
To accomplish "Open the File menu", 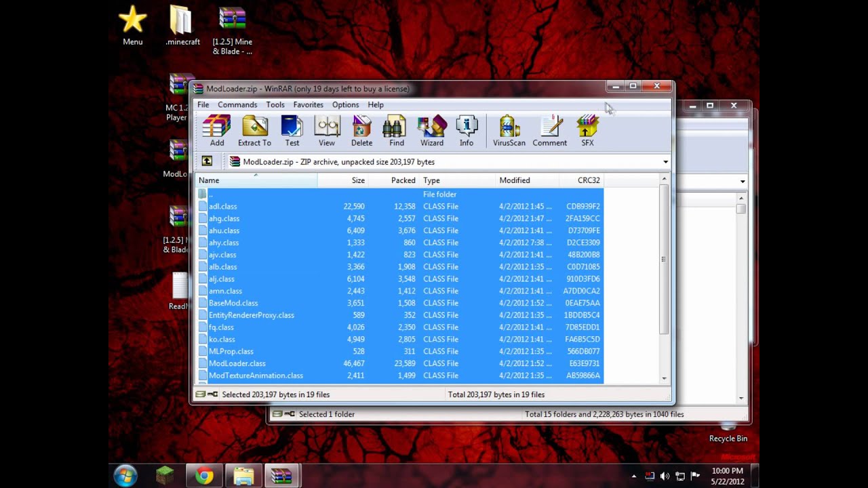I will (203, 105).
